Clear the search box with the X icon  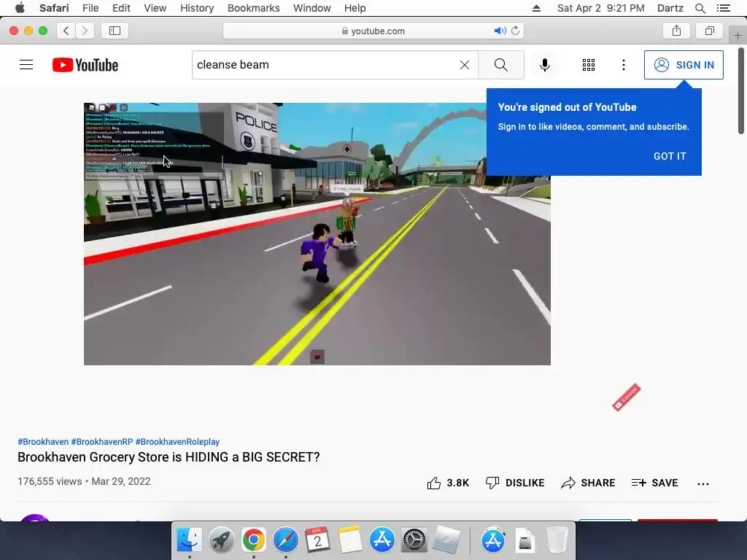(x=465, y=65)
